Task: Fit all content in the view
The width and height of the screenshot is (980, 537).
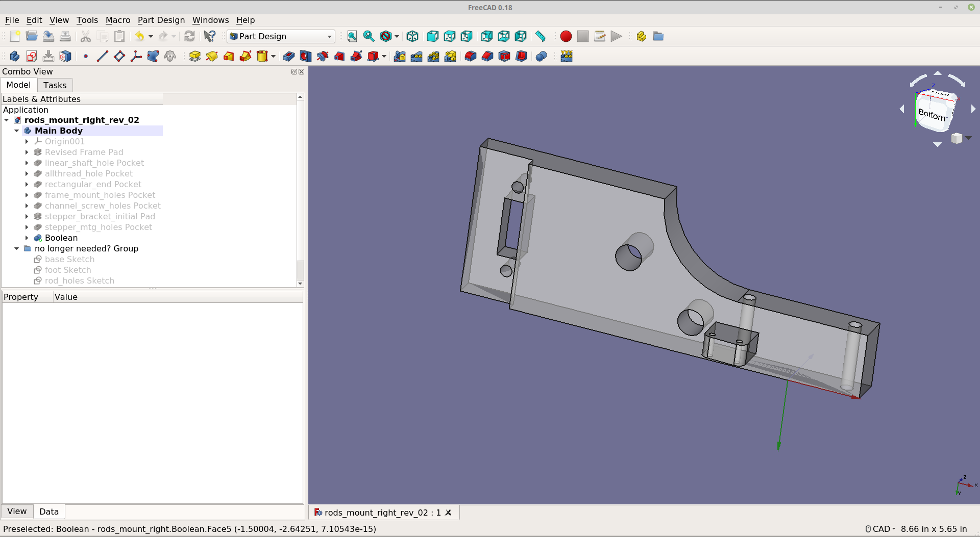Action: pos(352,36)
